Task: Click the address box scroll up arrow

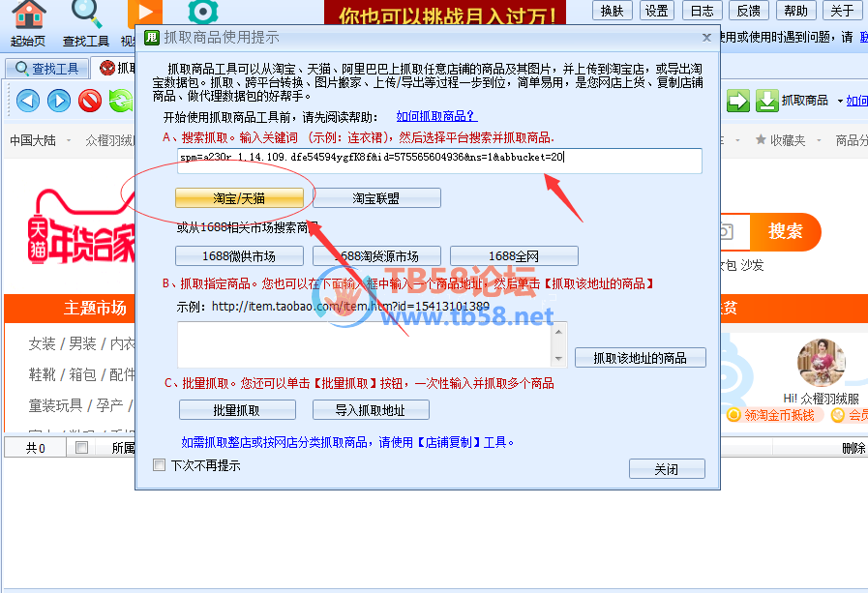Action: coord(558,331)
